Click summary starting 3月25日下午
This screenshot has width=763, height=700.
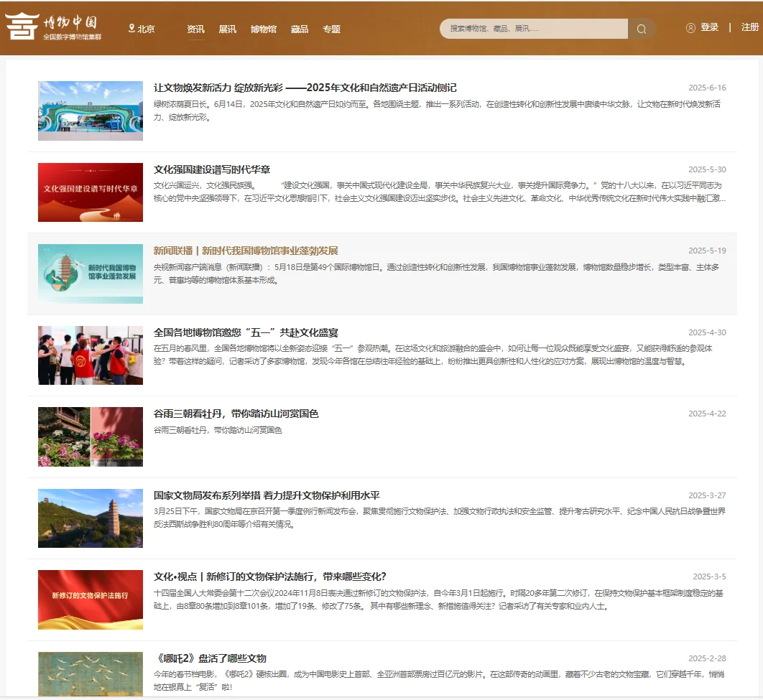pos(440,518)
